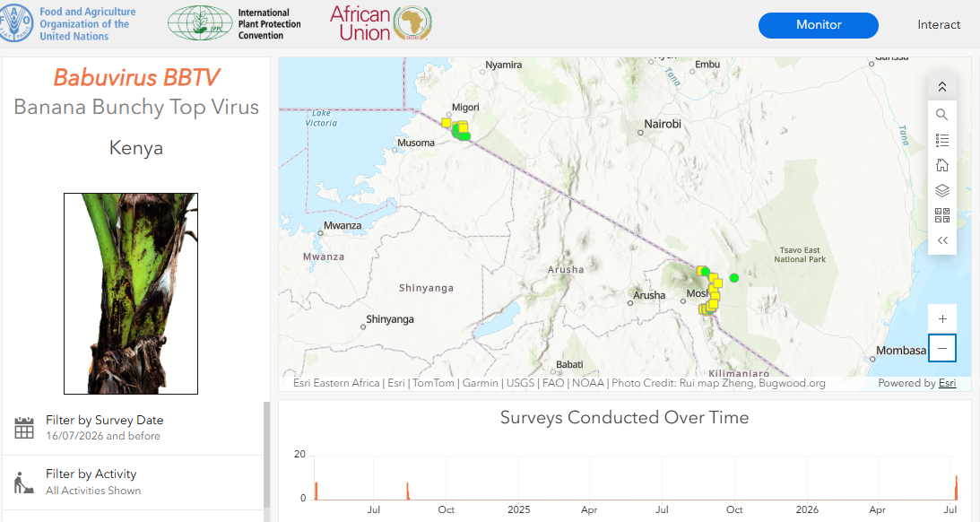
Task: Click the 'Kenya' country label
Action: click(136, 147)
